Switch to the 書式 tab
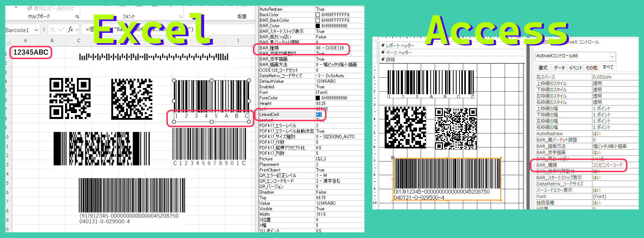 point(543,68)
